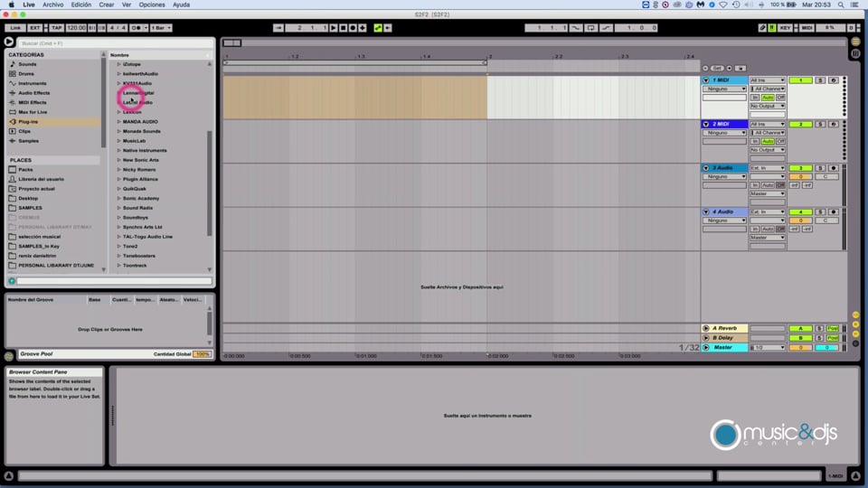Expand iZotope plug-in folder
Viewport: 868px width, 488px height.
(118, 64)
